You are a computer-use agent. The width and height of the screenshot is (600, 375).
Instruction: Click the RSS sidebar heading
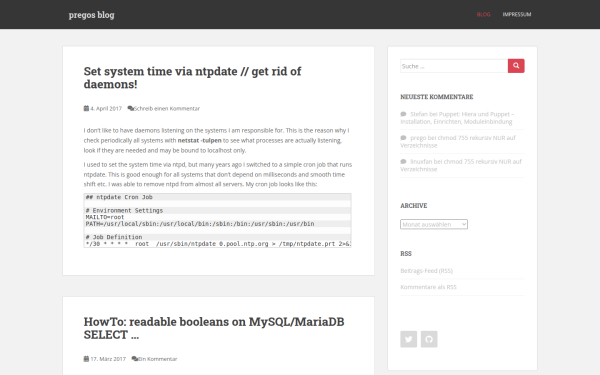tap(406, 254)
